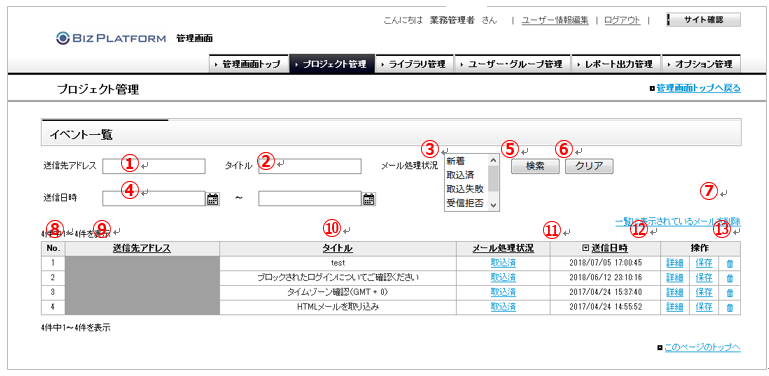The height and width of the screenshot is (376, 769).
Task: Click 取込済 status in row 4
Action: [x=503, y=307]
